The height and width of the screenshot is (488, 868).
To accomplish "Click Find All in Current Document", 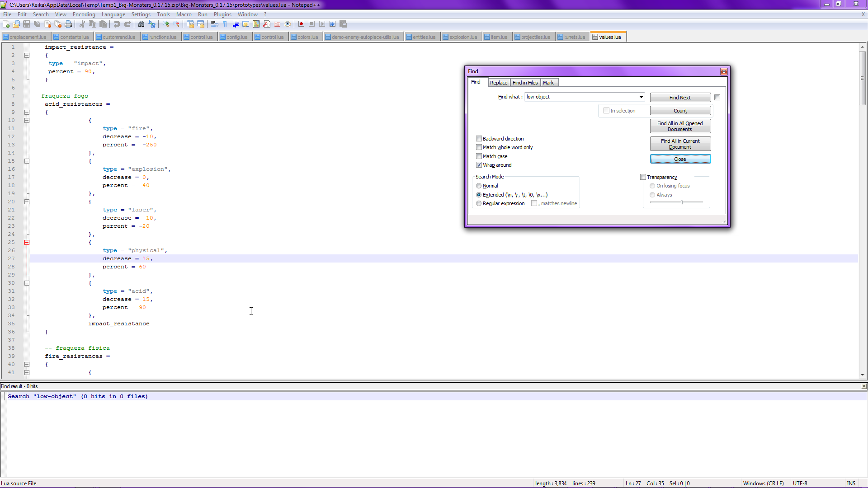I will (x=680, y=144).
